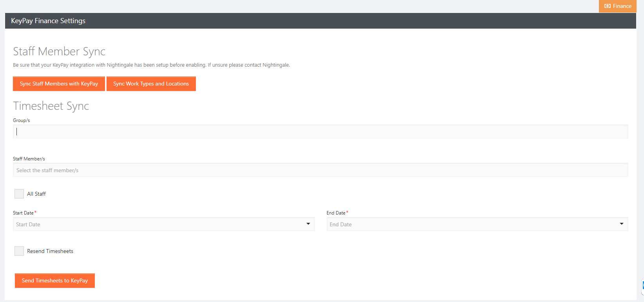Click the End Date label

click(336, 213)
